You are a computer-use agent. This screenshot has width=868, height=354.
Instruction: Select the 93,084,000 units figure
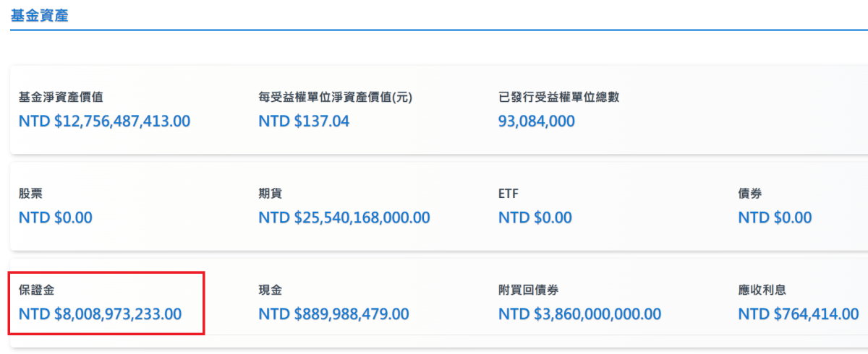(537, 121)
